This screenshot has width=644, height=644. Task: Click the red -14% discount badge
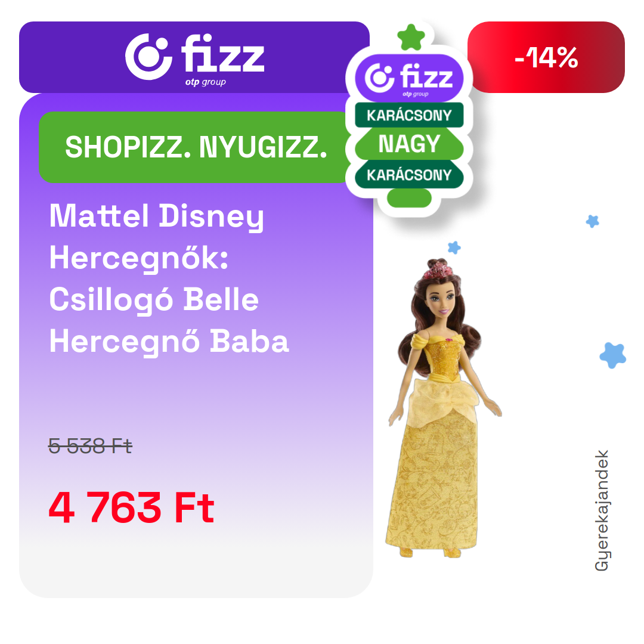[546, 57]
